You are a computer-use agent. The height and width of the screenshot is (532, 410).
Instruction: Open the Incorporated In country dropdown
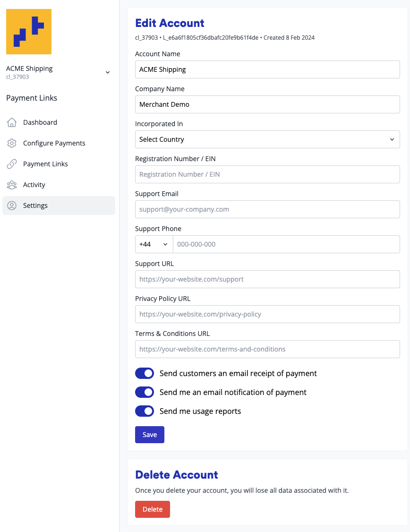267,139
